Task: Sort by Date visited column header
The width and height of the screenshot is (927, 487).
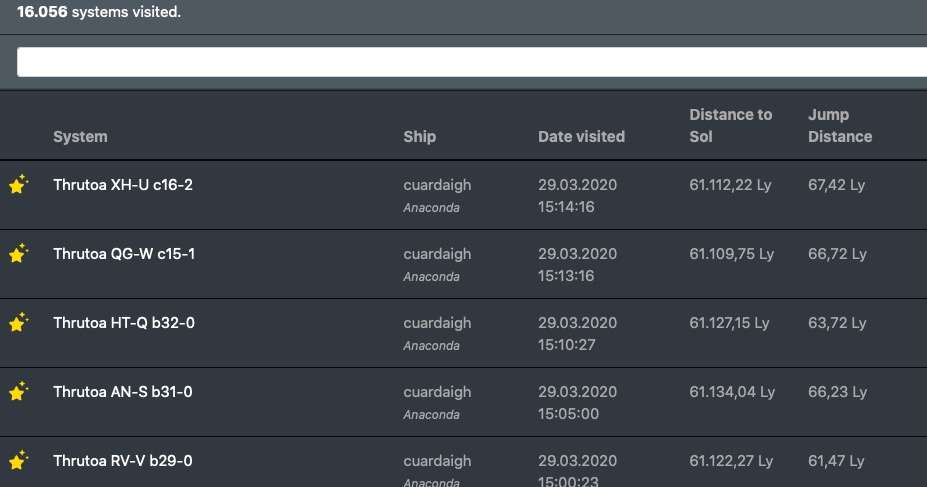Action: point(581,136)
